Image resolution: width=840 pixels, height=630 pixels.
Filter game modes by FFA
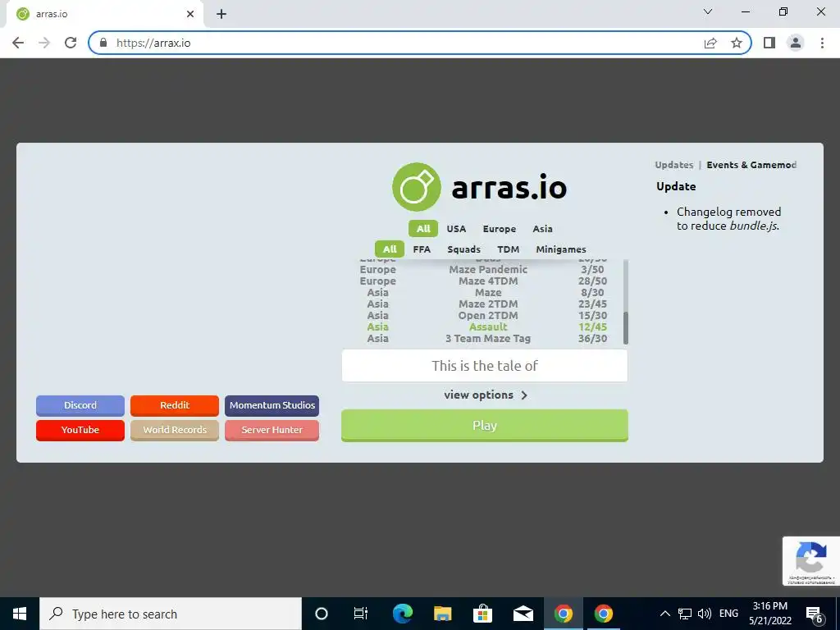(x=422, y=249)
